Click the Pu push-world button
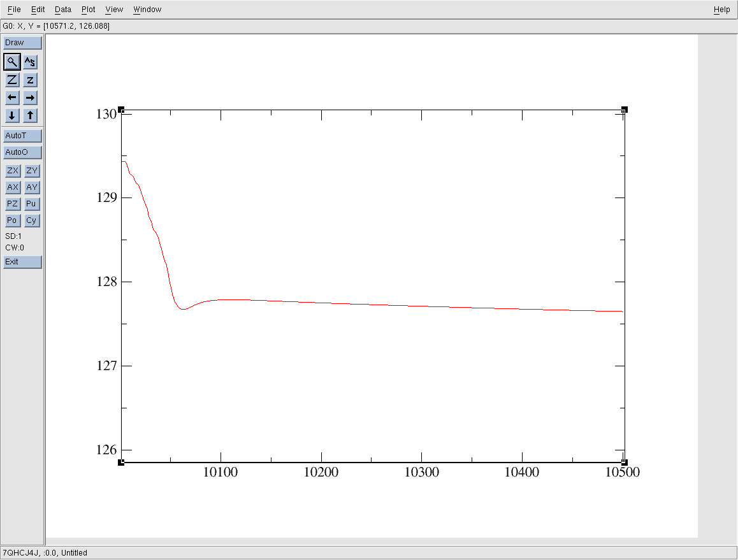Viewport: 738px width, 560px height. coord(31,204)
